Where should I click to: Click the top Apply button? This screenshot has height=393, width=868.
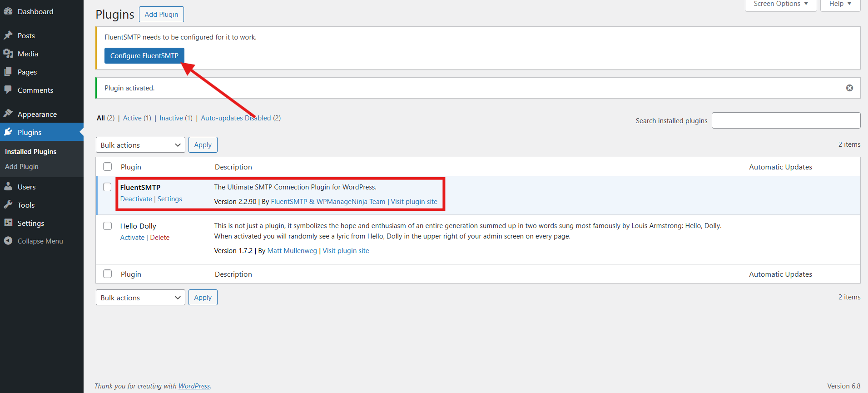point(203,145)
